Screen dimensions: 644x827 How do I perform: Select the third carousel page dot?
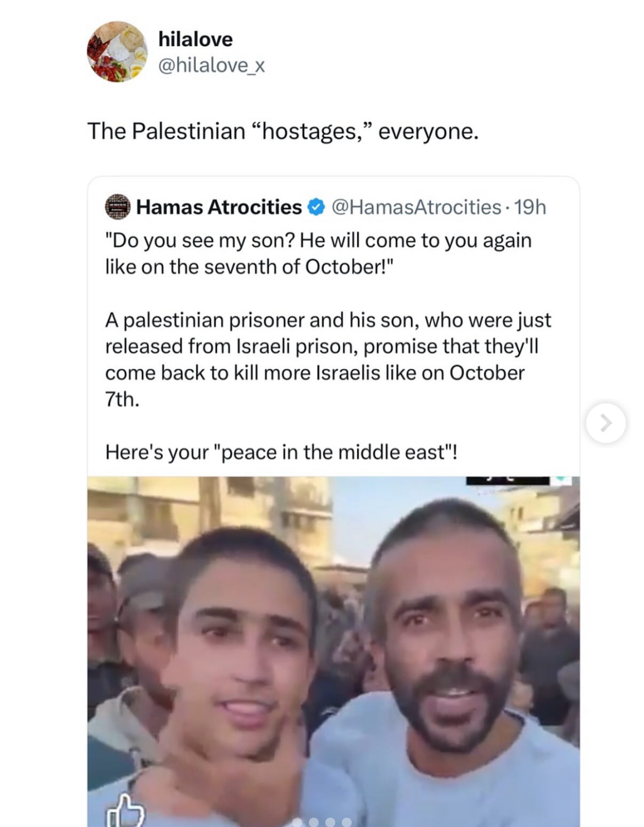coord(331,821)
